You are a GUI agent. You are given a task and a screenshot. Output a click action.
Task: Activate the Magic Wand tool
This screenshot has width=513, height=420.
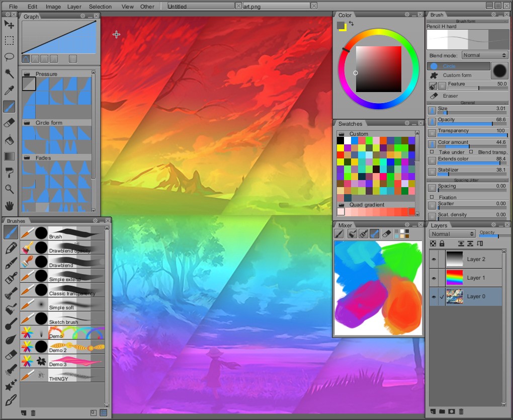pos(9,73)
